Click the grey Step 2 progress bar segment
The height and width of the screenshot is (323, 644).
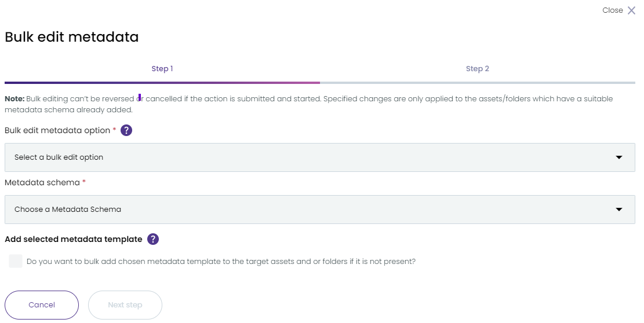coord(477,83)
